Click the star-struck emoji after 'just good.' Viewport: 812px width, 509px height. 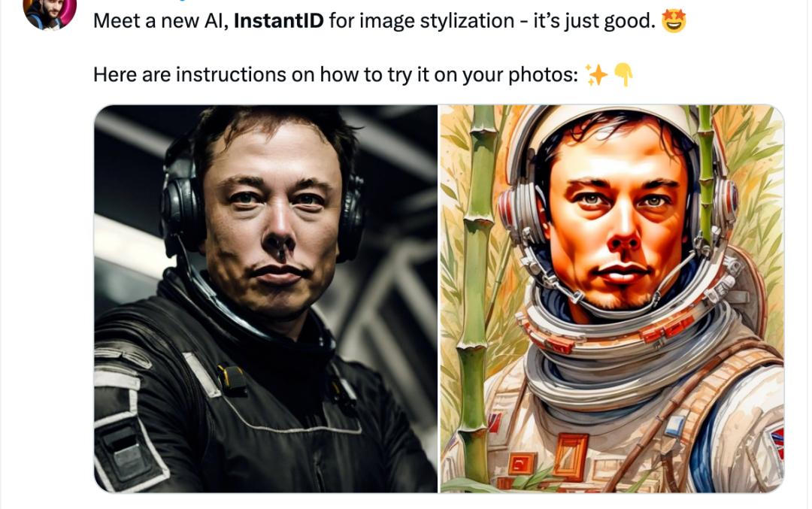[x=673, y=21]
